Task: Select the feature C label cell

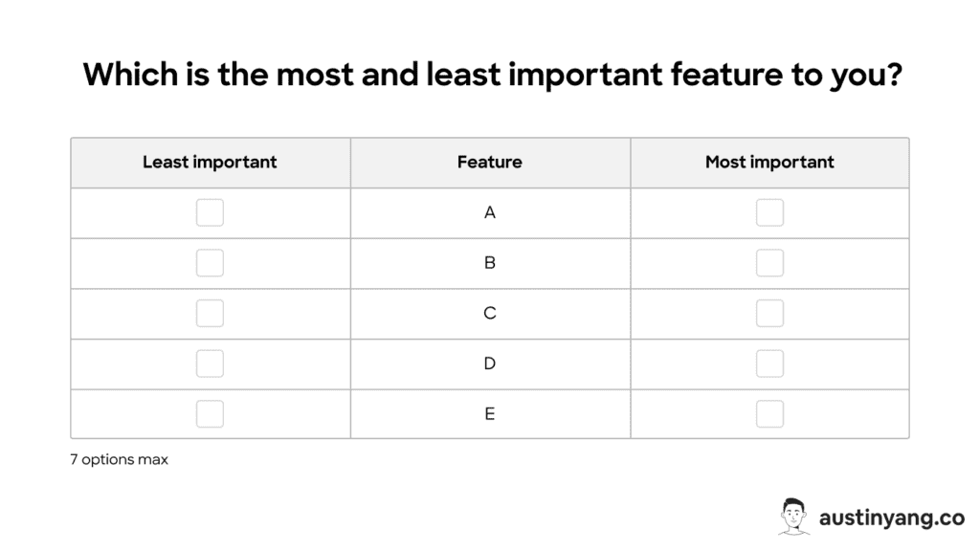Action: pyautogui.click(x=490, y=314)
